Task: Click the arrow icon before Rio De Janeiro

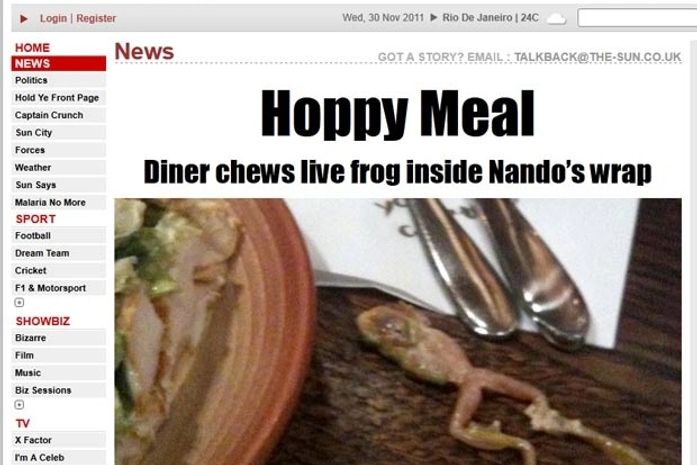Action: click(x=434, y=18)
